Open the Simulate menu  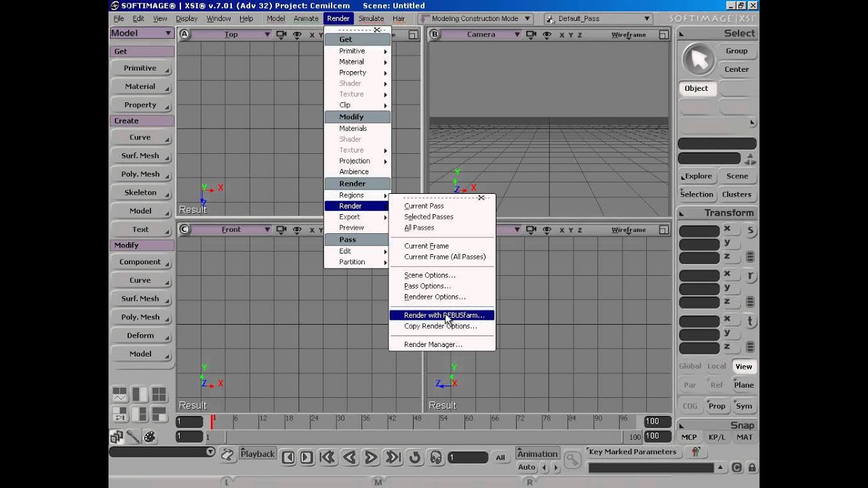tap(371, 18)
